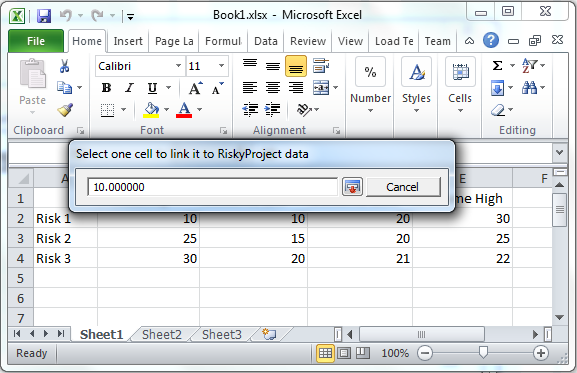The image size is (577, 373).
Task: Toggle Bold formatting
Action: [106, 88]
